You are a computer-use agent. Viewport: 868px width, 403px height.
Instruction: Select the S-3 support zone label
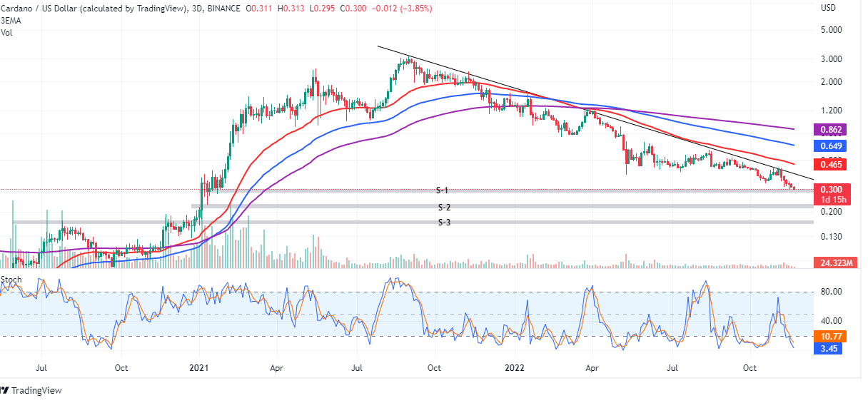pos(444,223)
